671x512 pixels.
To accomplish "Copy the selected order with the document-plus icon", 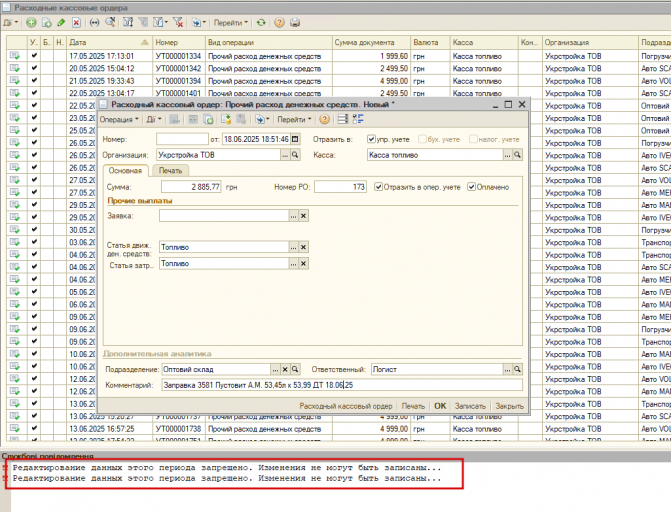I will tap(46, 23).
